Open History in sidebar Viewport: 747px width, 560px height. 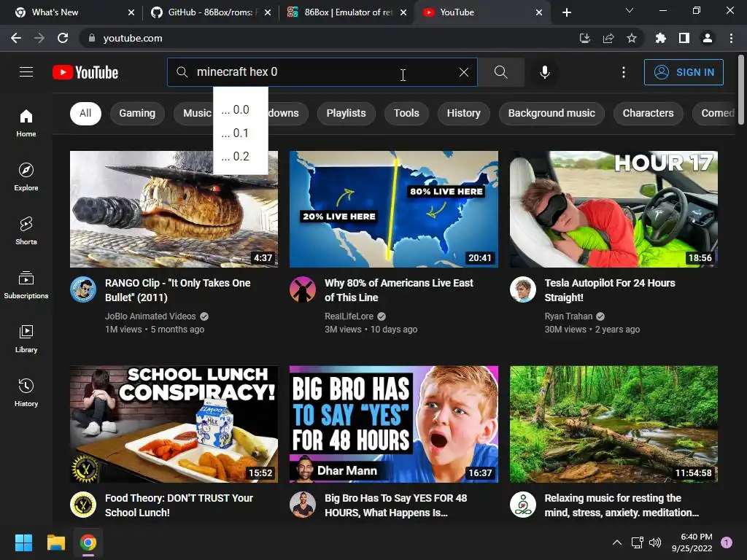(26, 392)
